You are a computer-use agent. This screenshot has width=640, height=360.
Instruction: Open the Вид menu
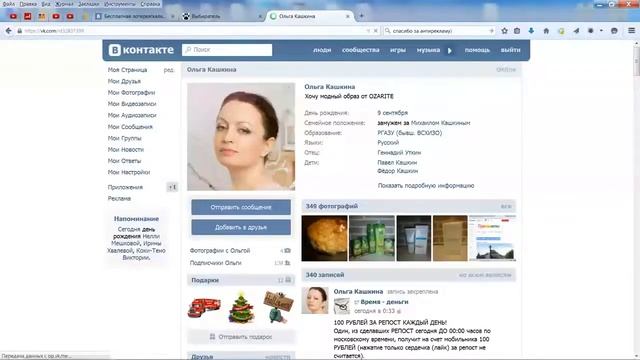click(46, 4)
